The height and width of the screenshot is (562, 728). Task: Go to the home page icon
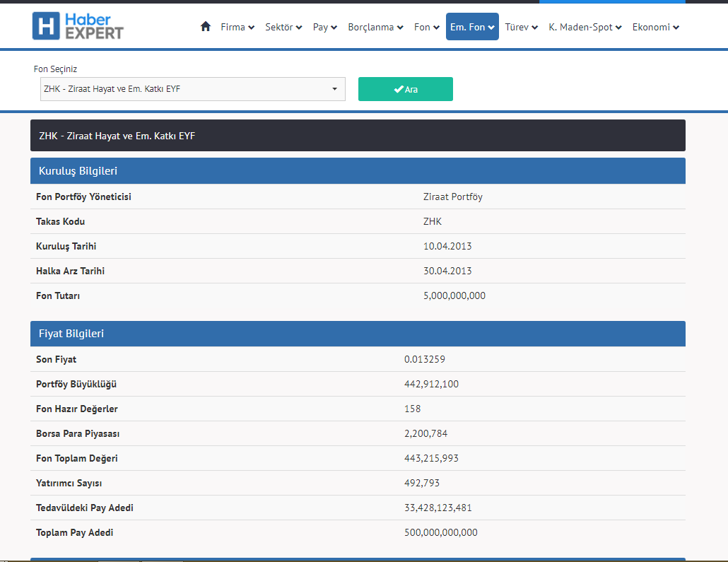tap(206, 26)
